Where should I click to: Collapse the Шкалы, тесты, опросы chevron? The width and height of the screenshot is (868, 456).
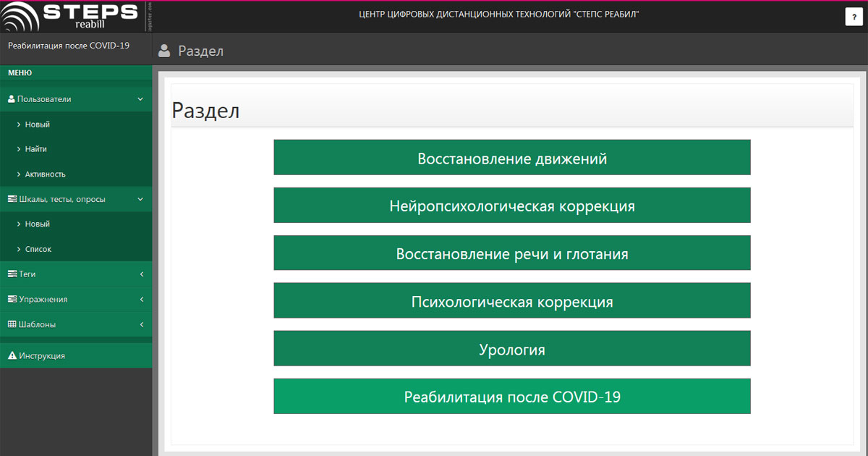click(140, 199)
